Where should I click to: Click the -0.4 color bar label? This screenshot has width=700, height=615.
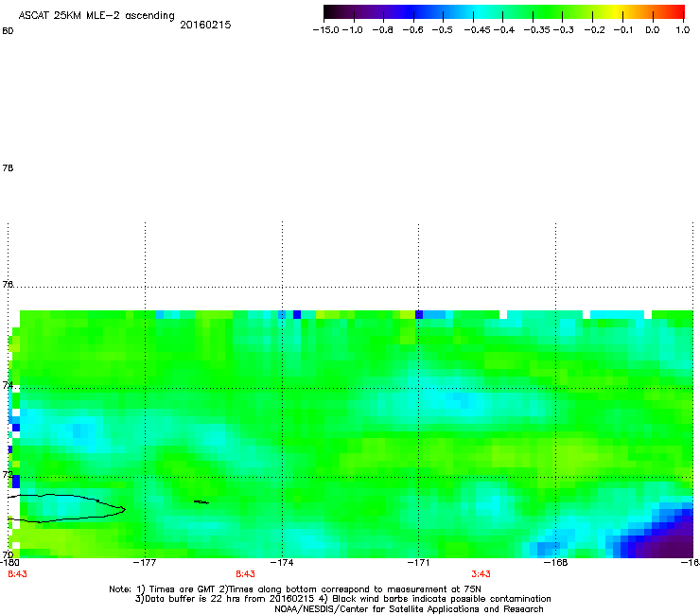point(503,30)
